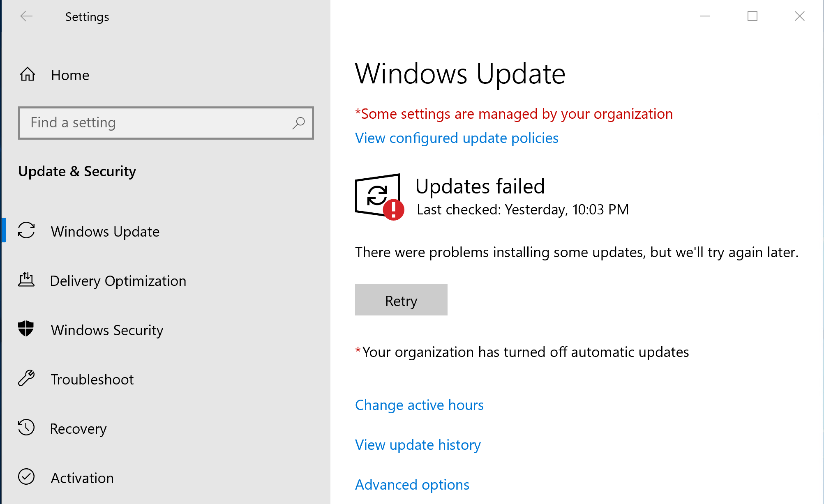Go to the Troubleshoot page
This screenshot has width=824, height=504.
[92, 380]
